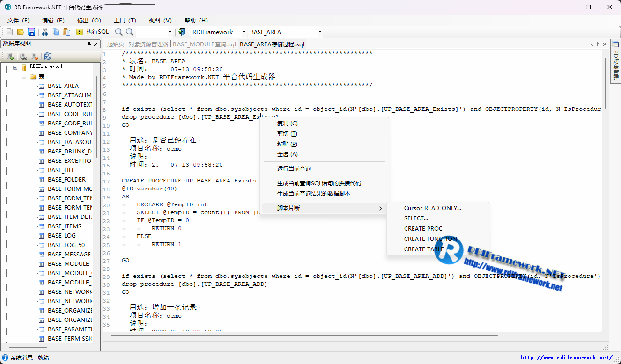Refresh the database view tree
The width and height of the screenshot is (621, 364).
[x=48, y=56]
